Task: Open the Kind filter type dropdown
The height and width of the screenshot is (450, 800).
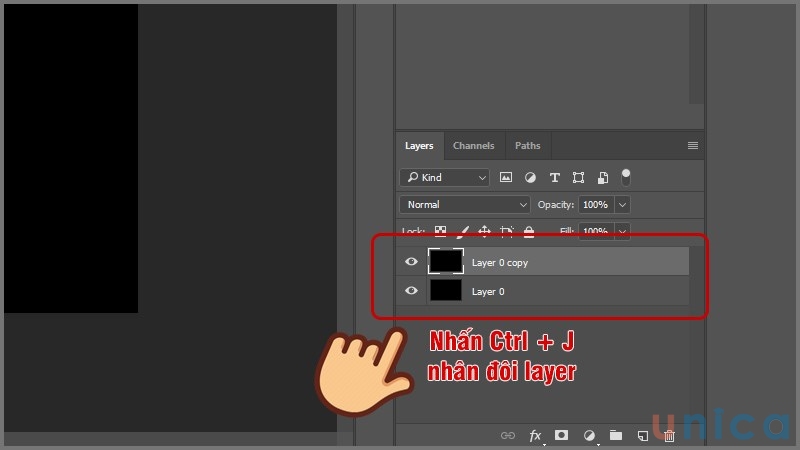Action: coord(444,177)
